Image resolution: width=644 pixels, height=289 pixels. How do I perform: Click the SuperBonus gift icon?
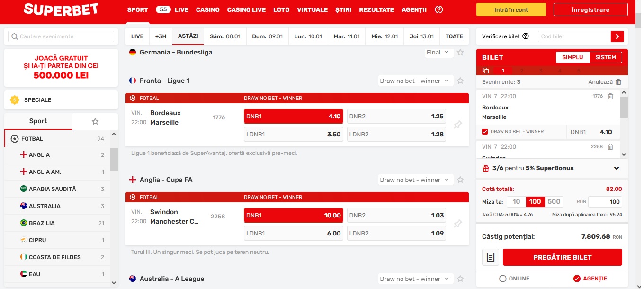pos(486,168)
